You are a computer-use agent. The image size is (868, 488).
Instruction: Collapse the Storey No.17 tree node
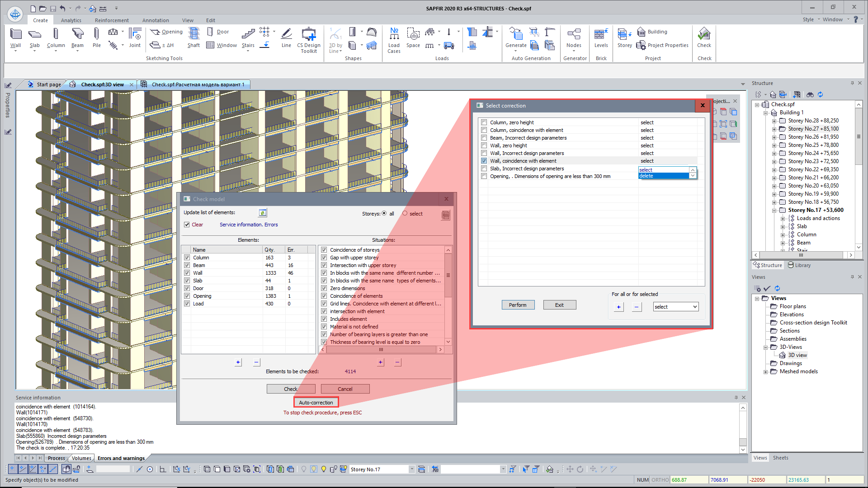click(774, 211)
